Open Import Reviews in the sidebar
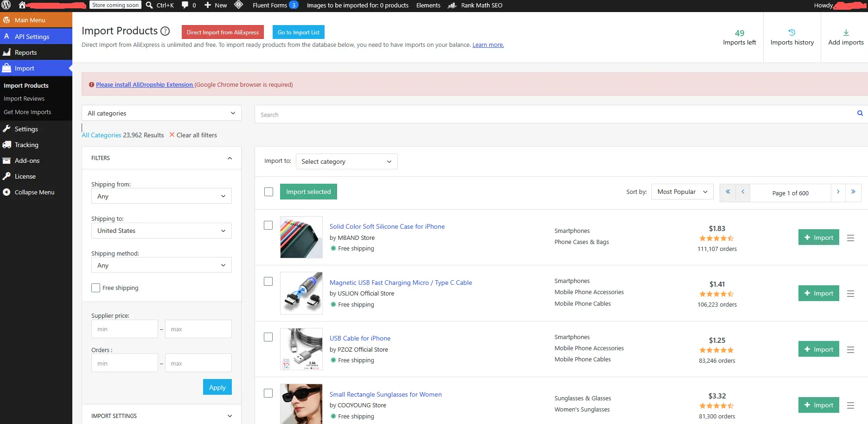The image size is (868, 424). point(24,99)
